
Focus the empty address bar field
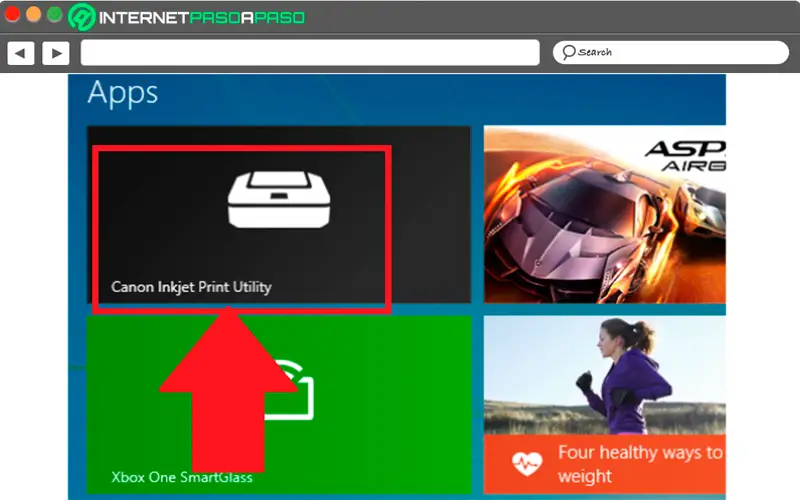click(310, 53)
